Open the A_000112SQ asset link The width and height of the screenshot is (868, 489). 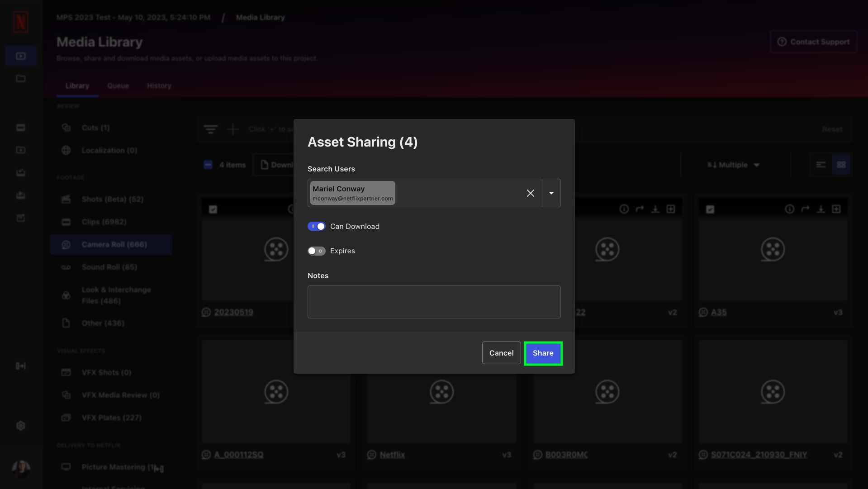238,455
